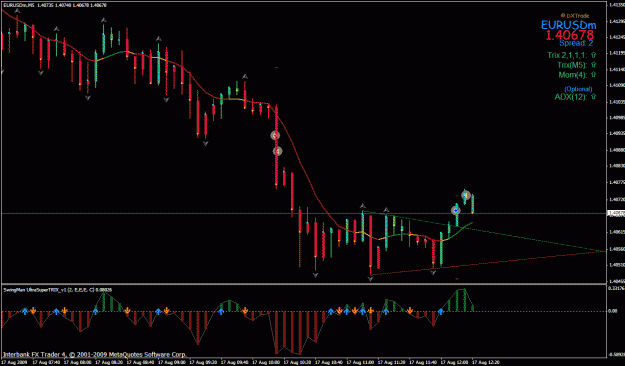Select the down fractal arrow under the 10:40 low
The image size is (625, 366).
[315, 275]
